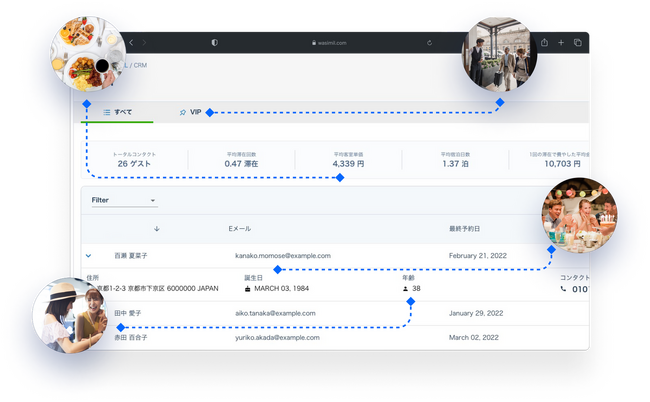Open the hotel arrival guests photo thumbnail
The image size is (650, 402).
click(500, 54)
